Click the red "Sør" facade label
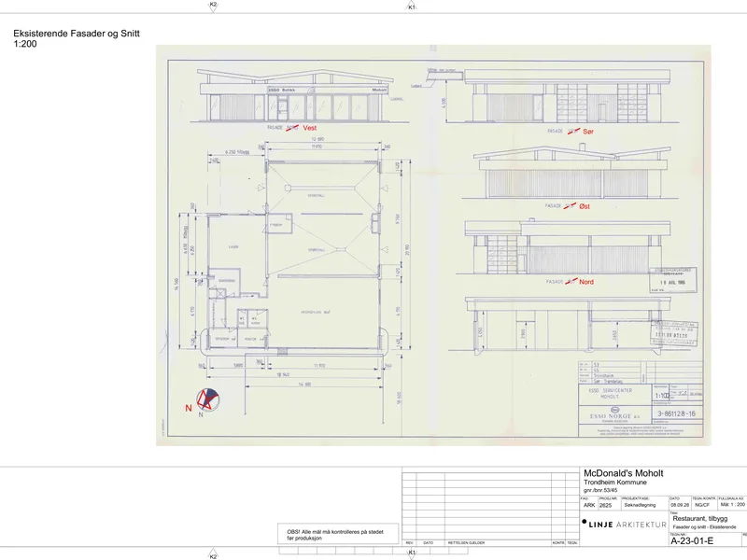Screen dimensions: 747x560 (588, 132)
